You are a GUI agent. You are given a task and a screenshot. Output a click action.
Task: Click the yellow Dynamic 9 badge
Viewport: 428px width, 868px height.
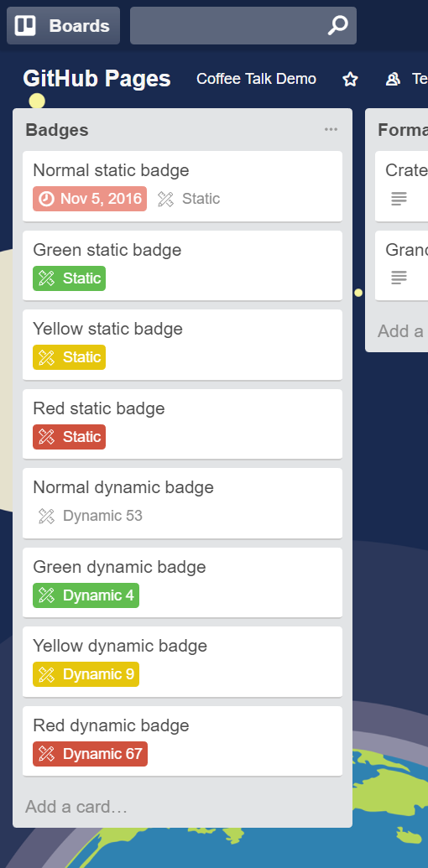86,674
